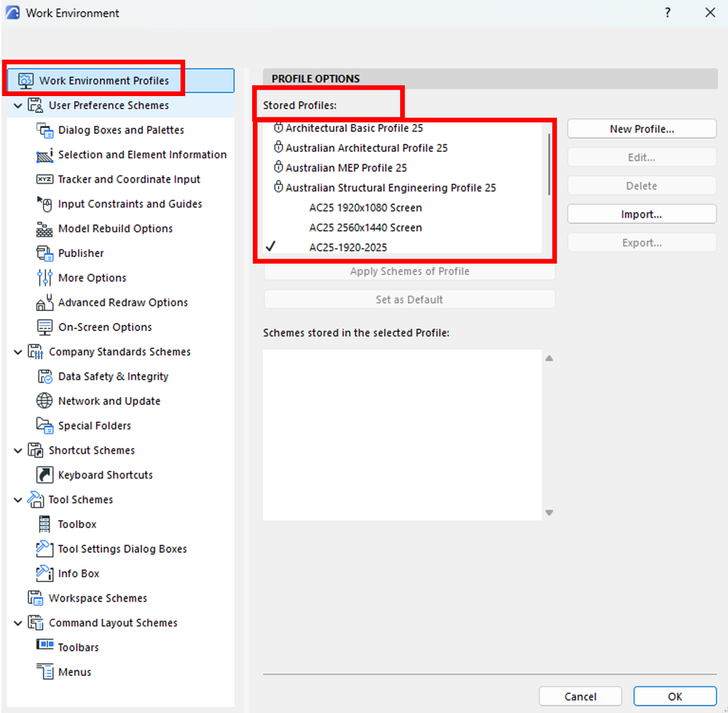Select the AC25 2560x1440 Screen profile
The image size is (728, 713).
[x=365, y=228]
